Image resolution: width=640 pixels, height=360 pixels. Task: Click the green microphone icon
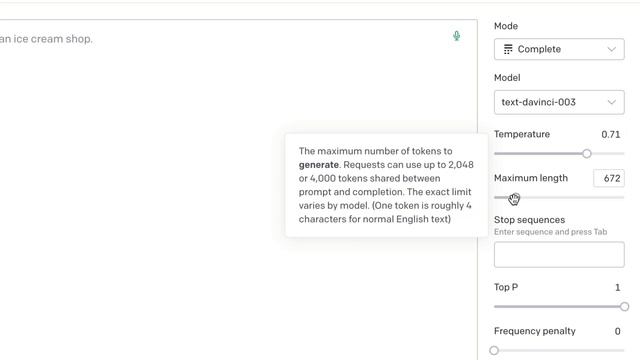pyautogui.click(x=456, y=36)
